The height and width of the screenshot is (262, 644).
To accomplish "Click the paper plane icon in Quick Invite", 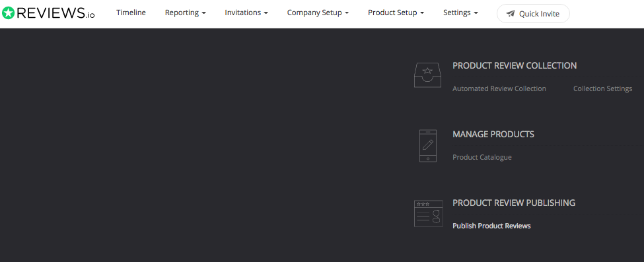I will [x=511, y=14].
